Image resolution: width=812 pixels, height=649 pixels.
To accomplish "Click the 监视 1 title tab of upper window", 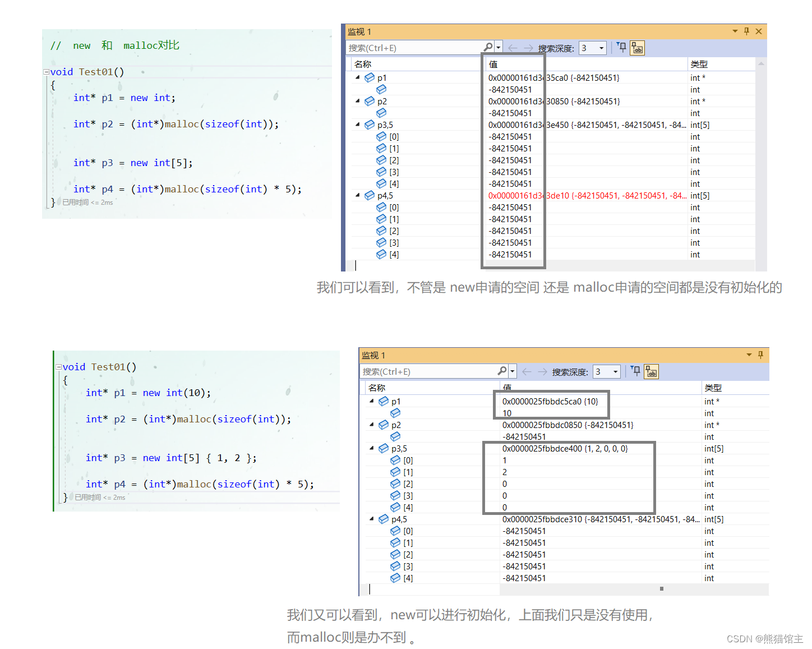I will [x=359, y=31].
